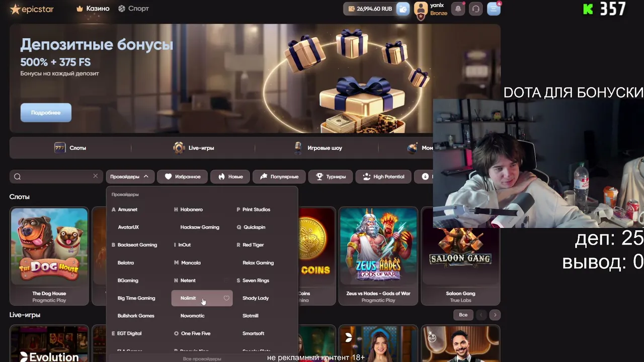Click the search magnifier icon

18,176
